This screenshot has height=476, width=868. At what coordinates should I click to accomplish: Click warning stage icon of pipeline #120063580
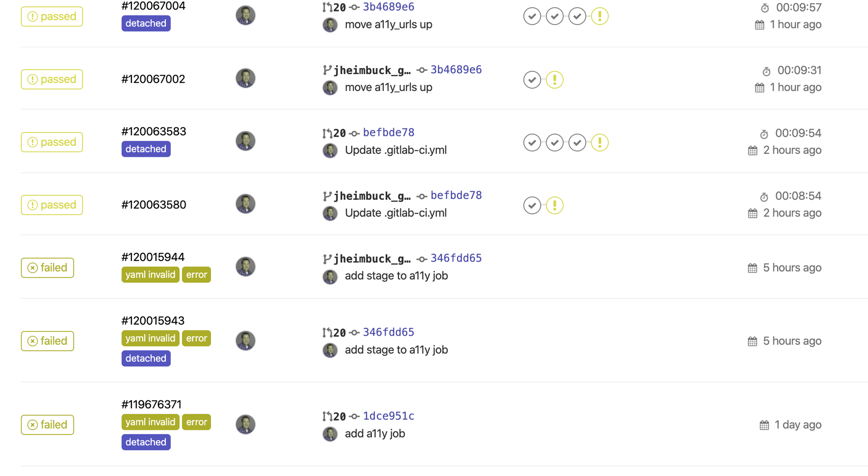[x=554, y=205]
